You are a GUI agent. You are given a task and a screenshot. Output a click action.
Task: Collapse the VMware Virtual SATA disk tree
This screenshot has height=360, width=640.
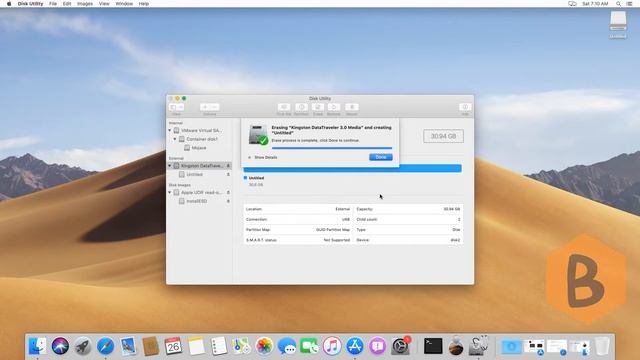[170, 130]
